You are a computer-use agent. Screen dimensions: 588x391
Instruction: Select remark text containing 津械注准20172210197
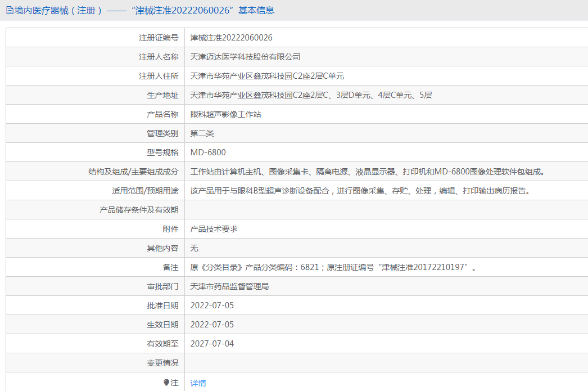coord(333,267)
